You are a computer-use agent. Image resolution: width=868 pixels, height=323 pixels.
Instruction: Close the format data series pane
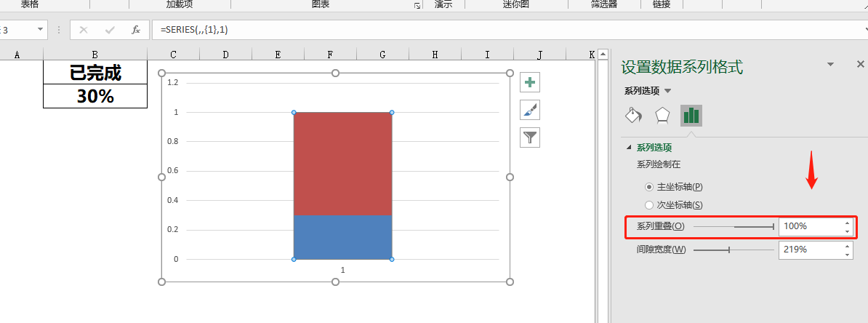point(860,64)
